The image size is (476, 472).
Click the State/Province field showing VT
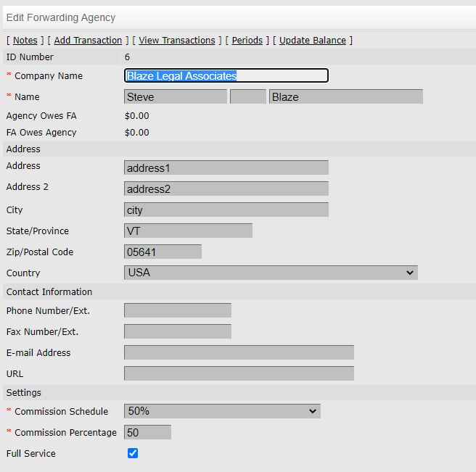point(189,231)
